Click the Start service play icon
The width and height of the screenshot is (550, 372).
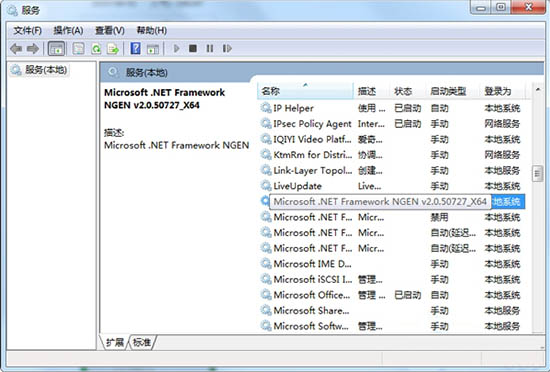point(176,48)
